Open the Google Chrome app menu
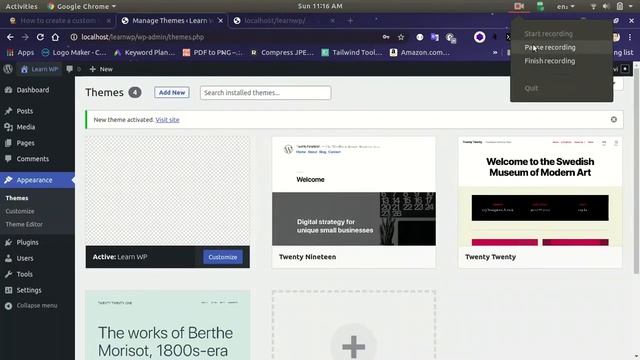The image size is (640, 360). tap(82, 6)
